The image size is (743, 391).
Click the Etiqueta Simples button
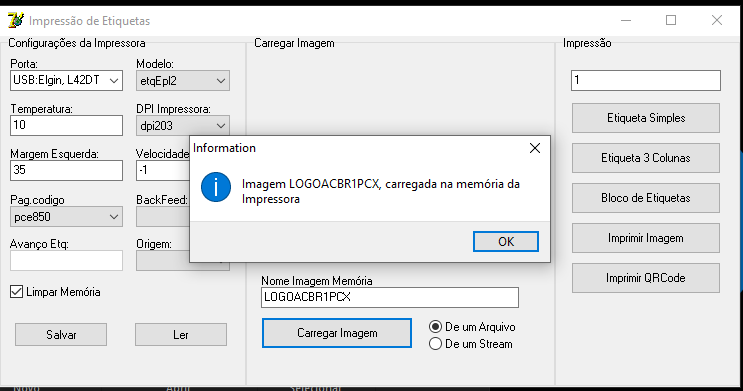coord(646,118)
